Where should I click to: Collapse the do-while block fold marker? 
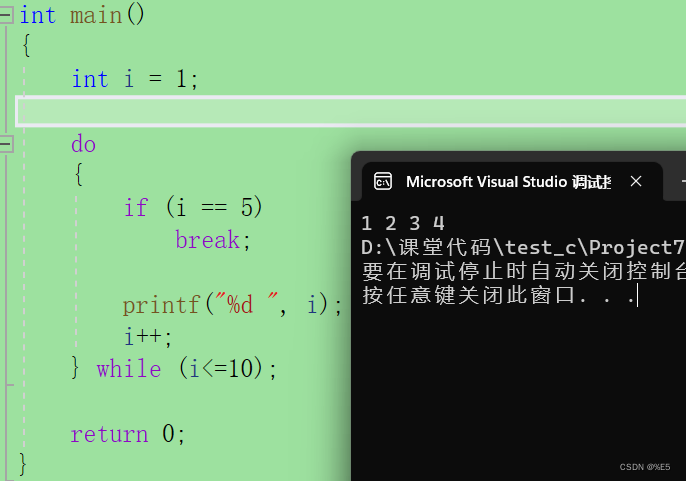(6, 144)
